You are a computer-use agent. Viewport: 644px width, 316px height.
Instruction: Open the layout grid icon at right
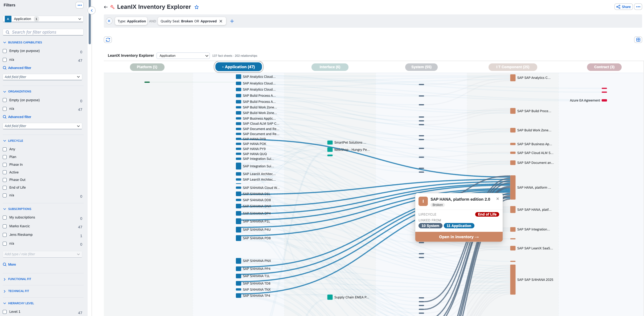coord(638,40)
